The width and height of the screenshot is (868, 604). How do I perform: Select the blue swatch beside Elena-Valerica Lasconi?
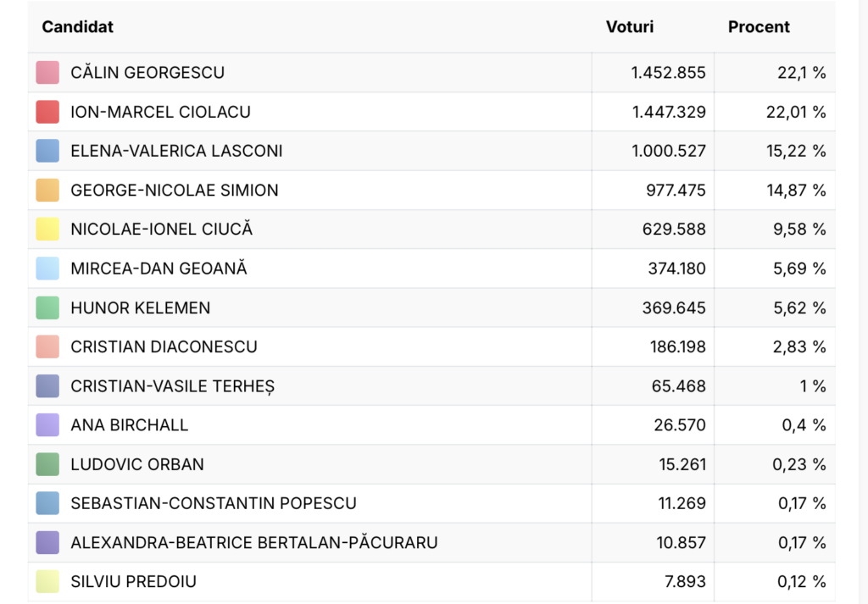47,151
